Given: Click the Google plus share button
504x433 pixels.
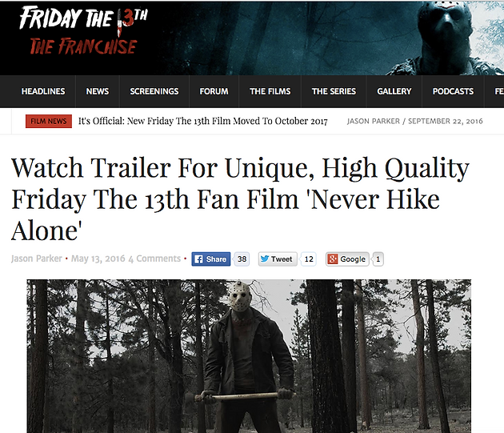Looking at the screenshot, I should (x=347, y=259).
